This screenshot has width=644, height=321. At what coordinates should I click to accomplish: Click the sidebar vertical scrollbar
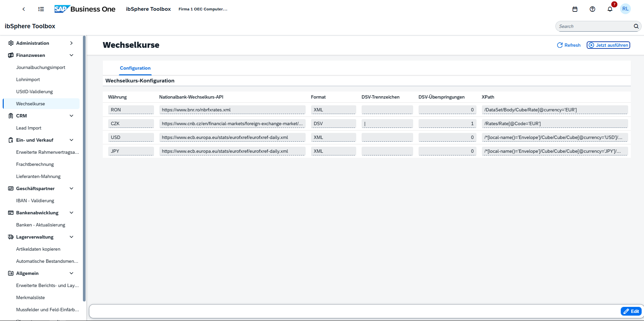point(84,168)
